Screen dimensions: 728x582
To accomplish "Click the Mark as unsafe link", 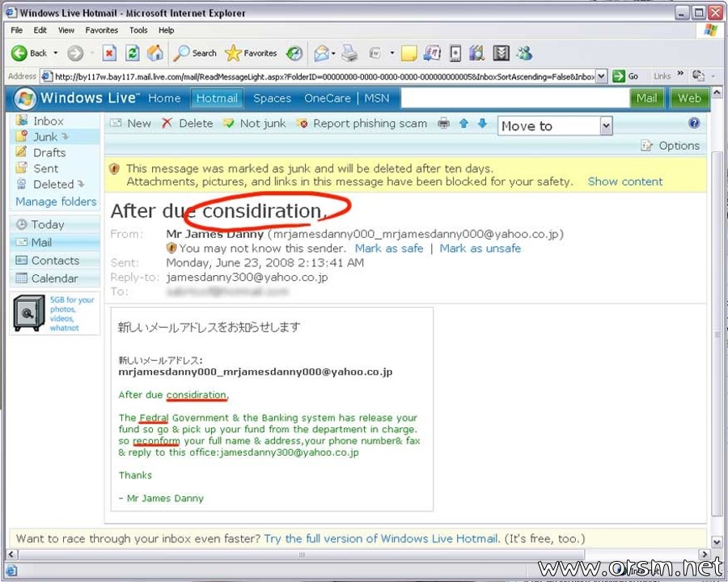I will 480,249.
